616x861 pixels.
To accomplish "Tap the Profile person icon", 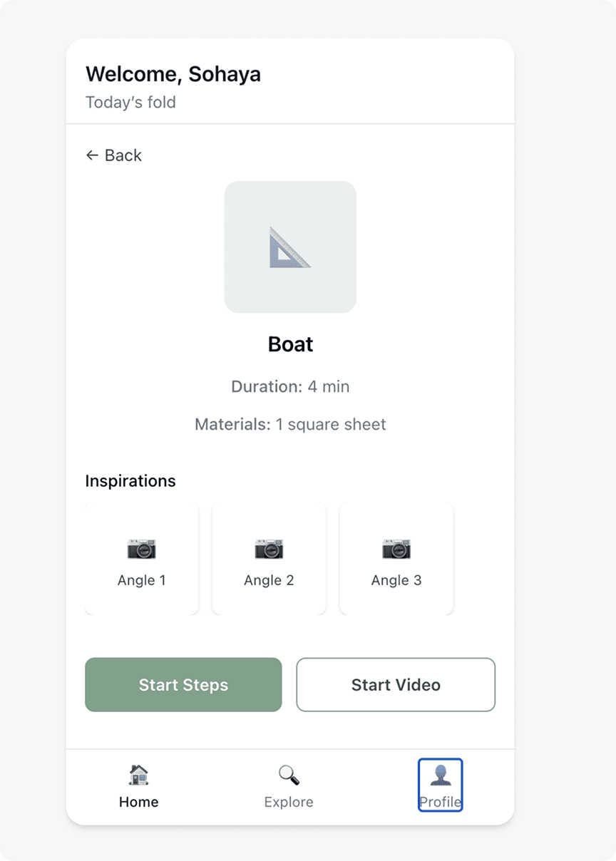I will tap(440, 775).
